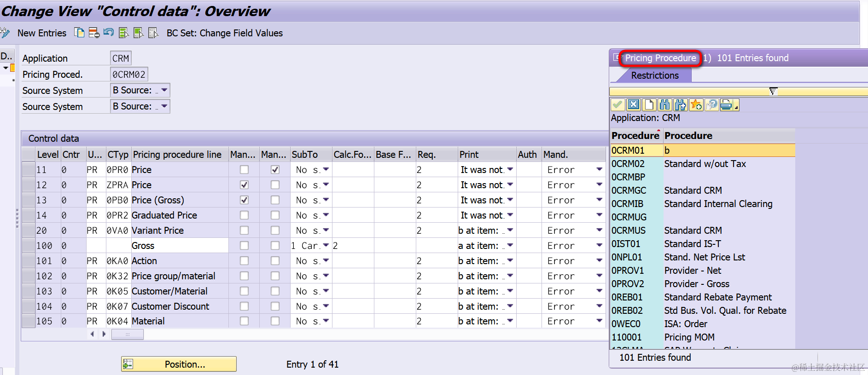This screenshot has height=375, width=868.
Task: Open second Source System dropdown
Action: pyautogui.click(x=164, y=106)
